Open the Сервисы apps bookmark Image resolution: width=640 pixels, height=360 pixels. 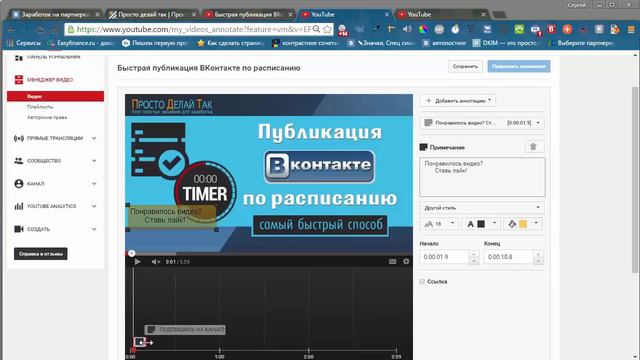(x=24, y=43)
